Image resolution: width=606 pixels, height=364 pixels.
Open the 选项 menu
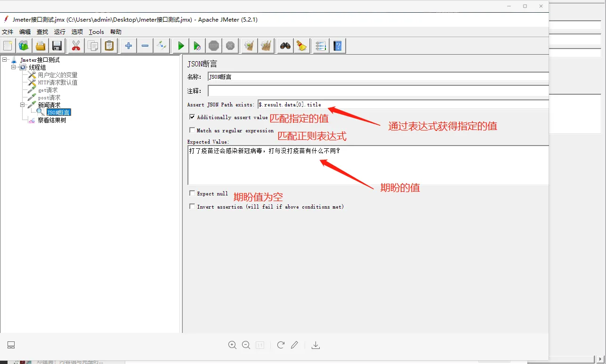coord(77,32)
